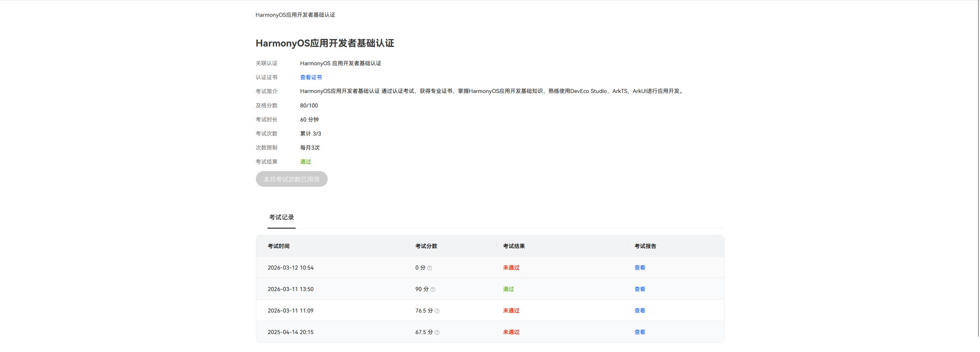
Task: Select the 2026-03-11 13:50 date cell
Action: pos(291,289)
